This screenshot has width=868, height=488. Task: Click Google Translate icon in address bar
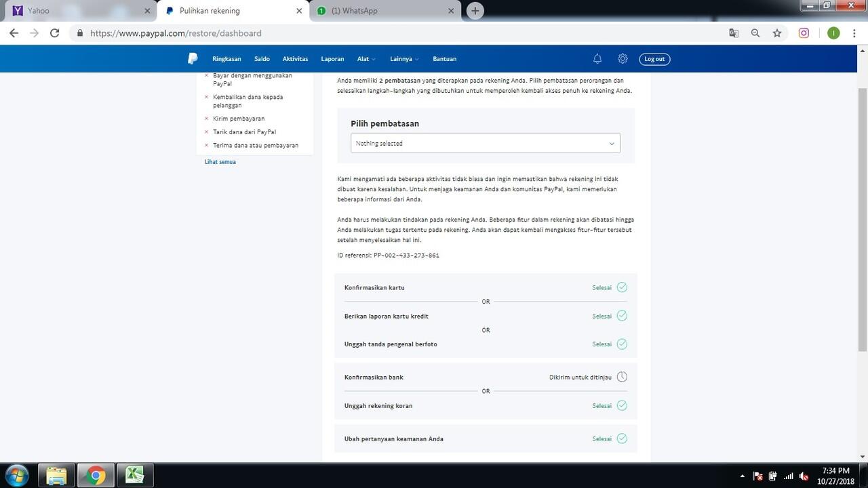tap(734, 33)
